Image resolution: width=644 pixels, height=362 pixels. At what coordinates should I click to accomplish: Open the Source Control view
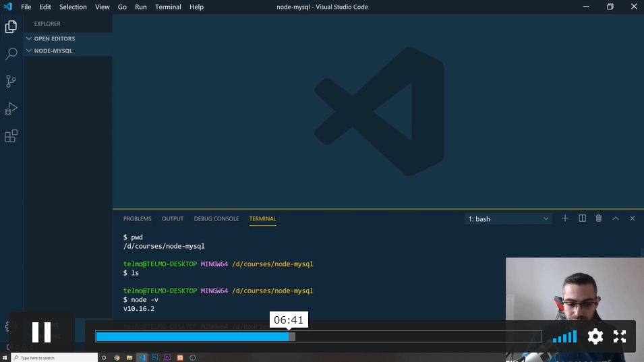(11, 81)
